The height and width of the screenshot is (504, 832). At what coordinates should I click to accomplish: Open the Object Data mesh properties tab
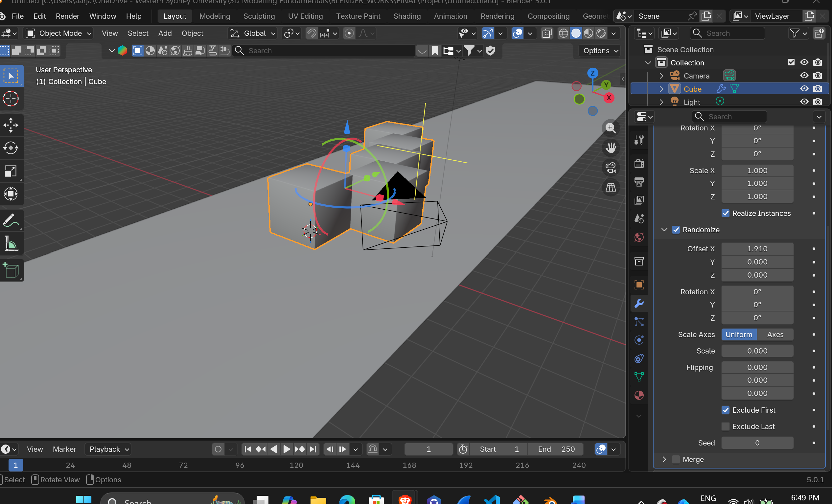pos(639,377)
